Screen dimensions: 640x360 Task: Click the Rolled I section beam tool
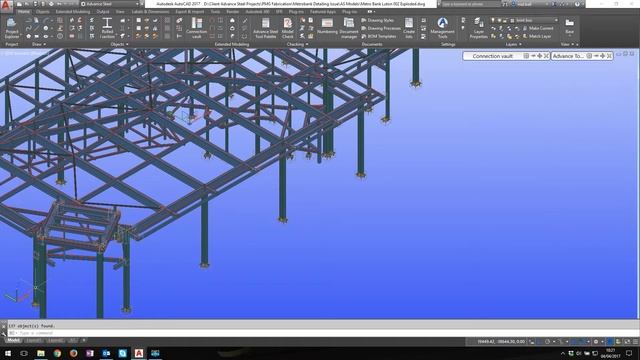[x=107, y=28]
